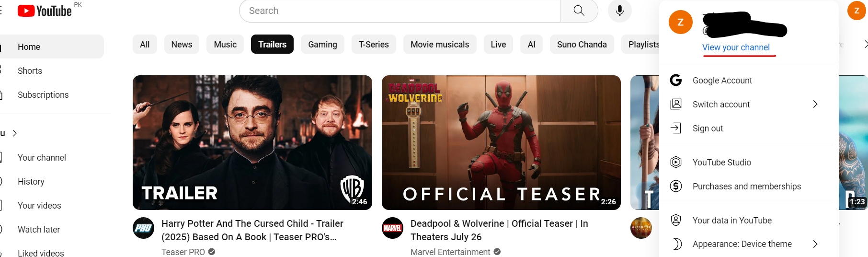
Task: Expand the You section chevron in sidebar
Action: 15,133
